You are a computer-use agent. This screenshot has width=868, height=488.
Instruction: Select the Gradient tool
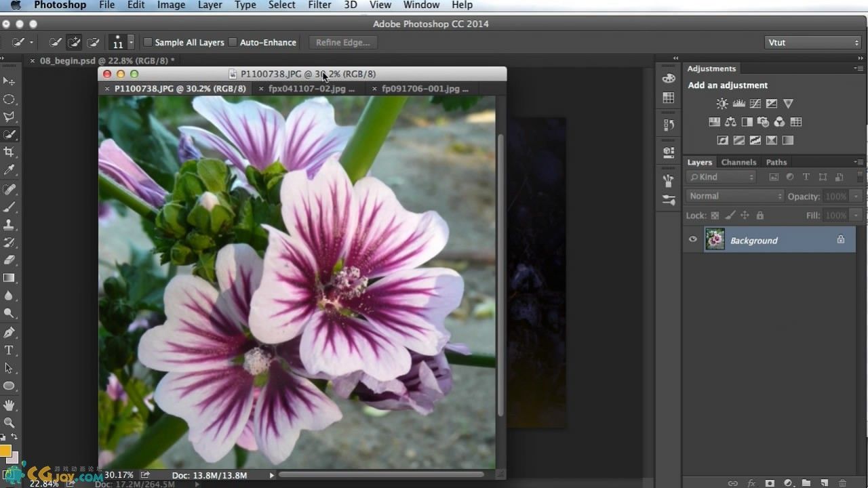pyautogui.click(x=9, y=278)
